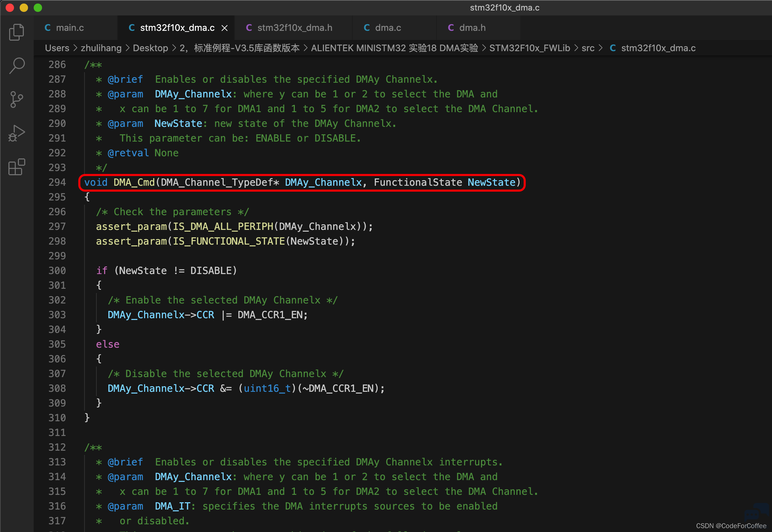
Task: Expand the Desktop breadcrumb segment
Action: click(150, 48)
